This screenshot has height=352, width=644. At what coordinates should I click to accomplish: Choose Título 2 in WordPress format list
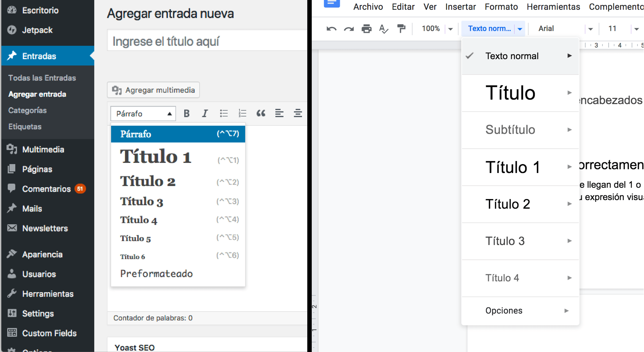(148, 182)
